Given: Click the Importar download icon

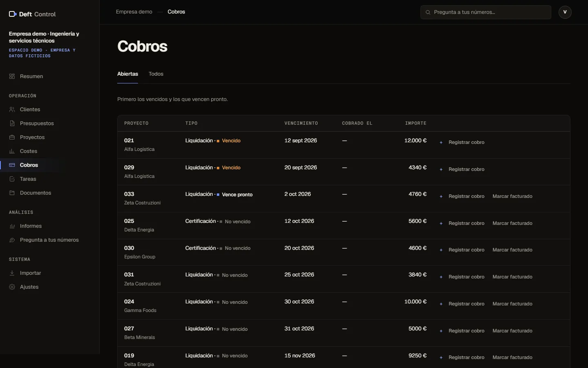Looking at the screenshot, I should click(x=12, y=273).
